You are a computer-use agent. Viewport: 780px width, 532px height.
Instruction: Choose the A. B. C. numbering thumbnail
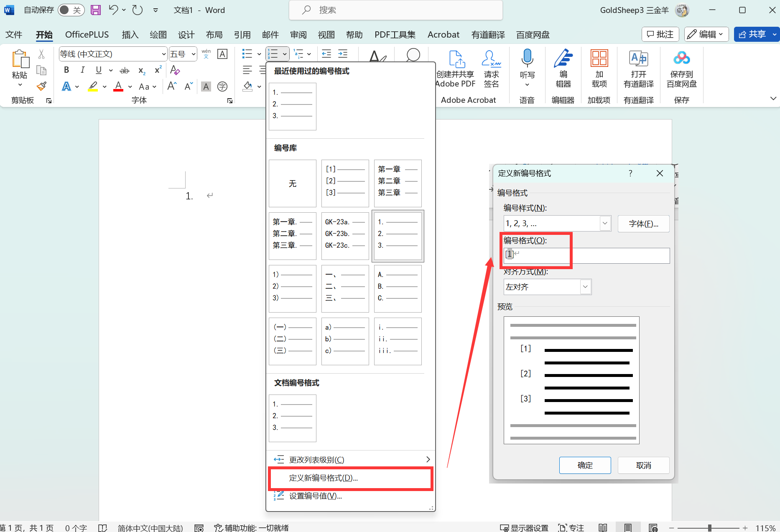coord(398,288)
